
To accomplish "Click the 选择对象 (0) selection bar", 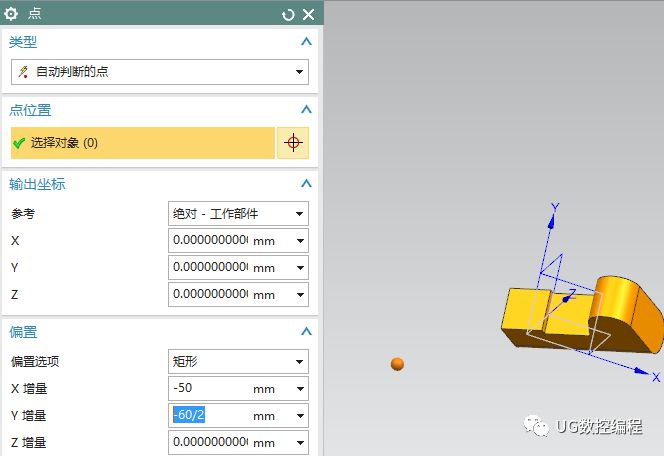I will tap(142, 143).
